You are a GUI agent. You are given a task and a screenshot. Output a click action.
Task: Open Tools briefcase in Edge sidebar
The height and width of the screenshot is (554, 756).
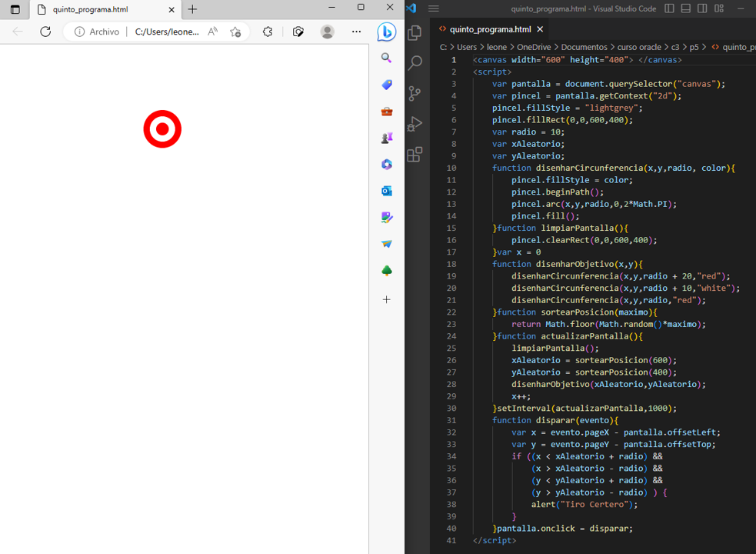tap(386, 112)
